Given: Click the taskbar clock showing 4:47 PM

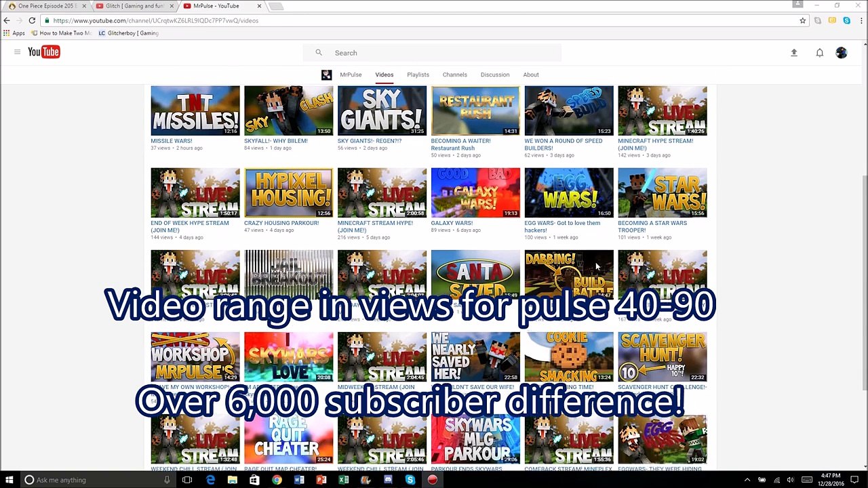Looking at the screenshot, I should click(x=831, y=480).
